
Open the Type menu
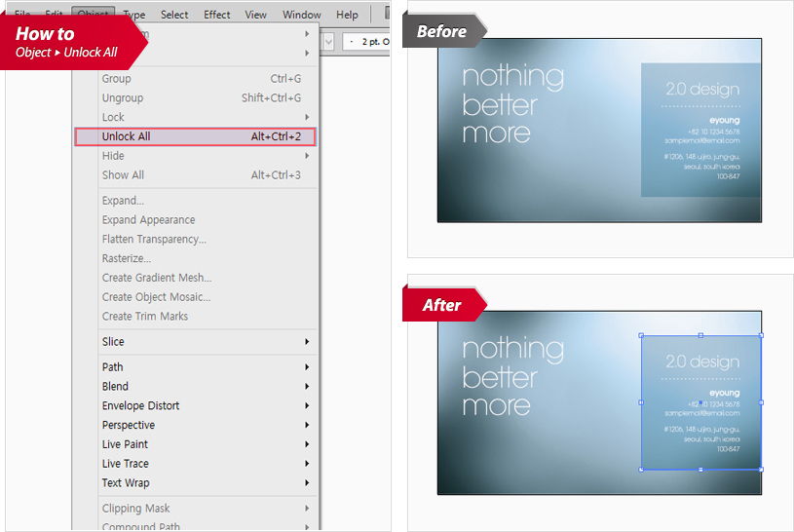[134, 15]
